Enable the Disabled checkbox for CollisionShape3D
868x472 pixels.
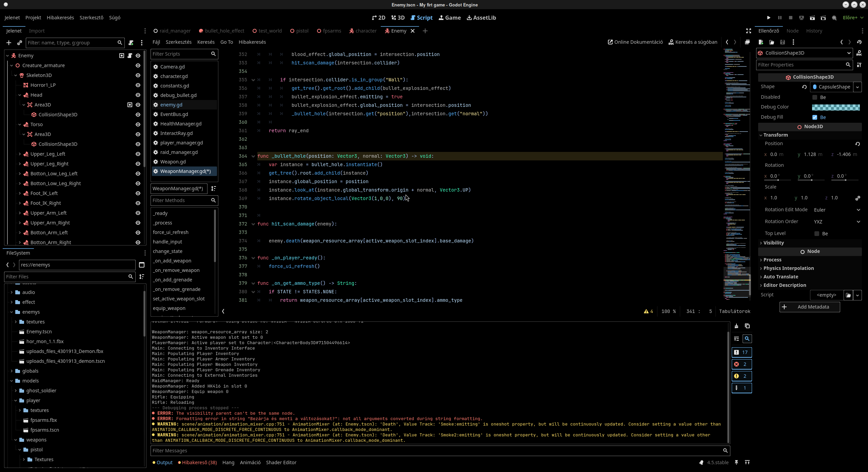click(x=815, y=97)
